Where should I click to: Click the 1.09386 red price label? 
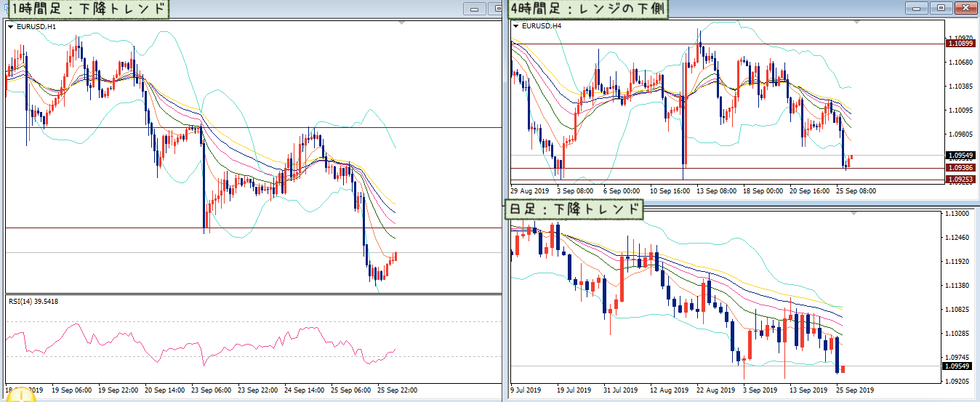[x=960, y=168]
